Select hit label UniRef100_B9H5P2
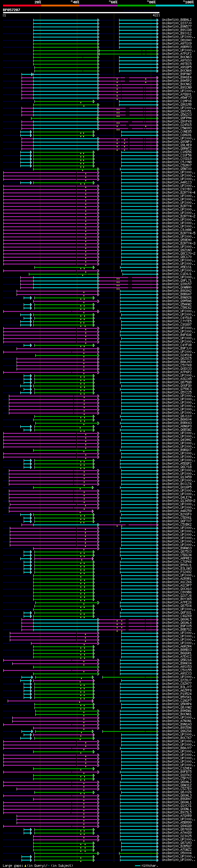Viewport: 197px width, 868px height. [x=177, y=81]
